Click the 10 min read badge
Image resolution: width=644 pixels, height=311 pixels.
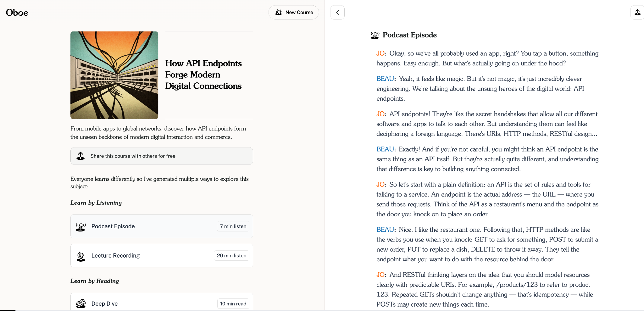click(233, 304)
